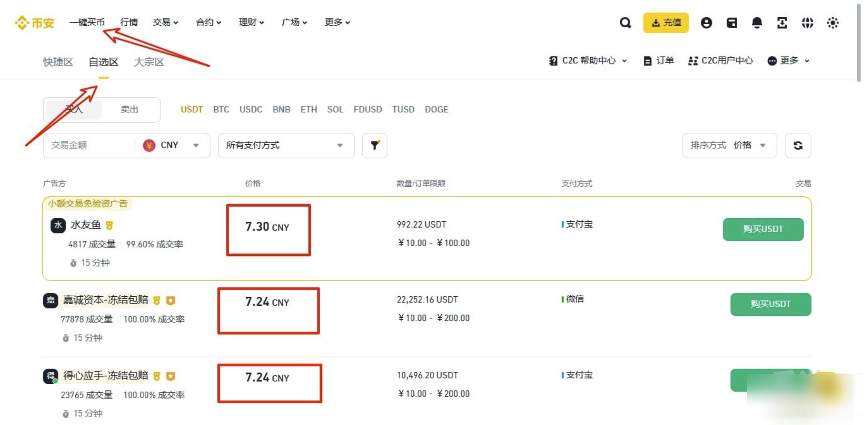Select the 买入 buy toggle
This screenshot has width=868, height=425.
pyautogui.click(x=74, y=110)
